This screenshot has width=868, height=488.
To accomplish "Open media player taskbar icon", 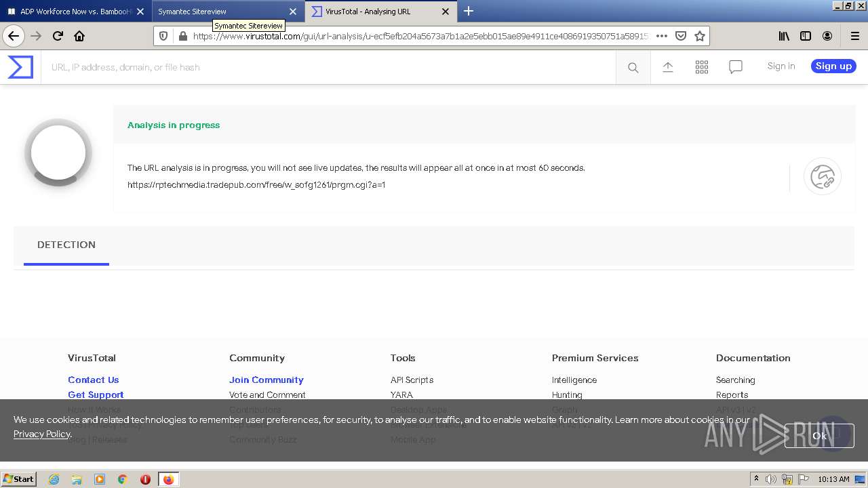I will [100, 479].
